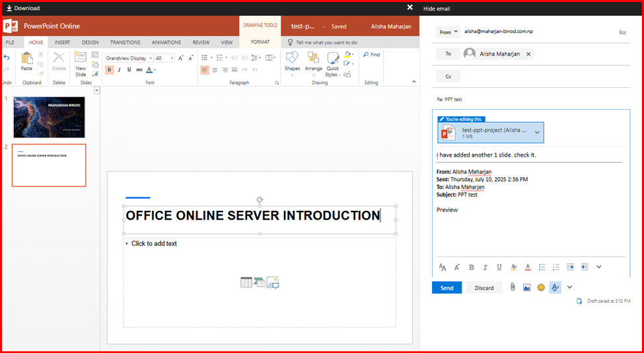Click Download icon at top left

pos(9,8)
